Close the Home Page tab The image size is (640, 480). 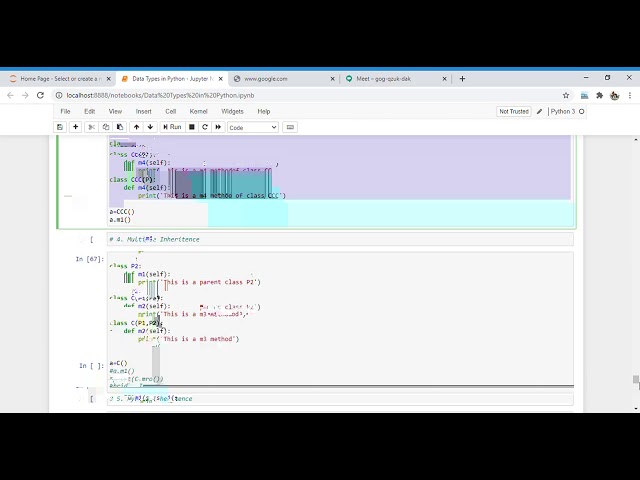(109, 79)
